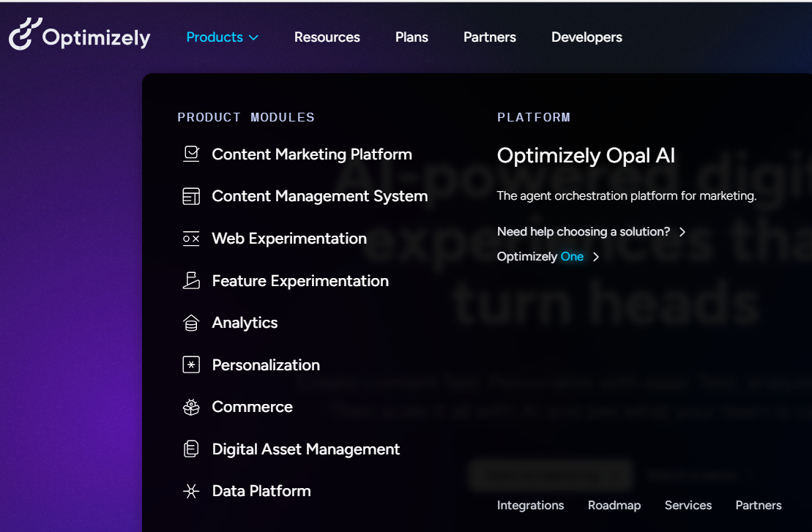This screenshot has width=812, height=532.
Task: Go to Feature Experimentation
Action: pyautogui.click(x=300, y=281)
